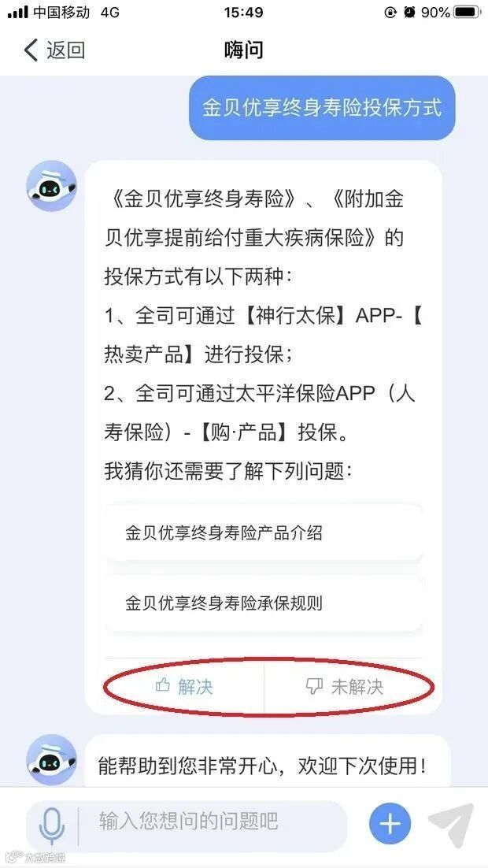Tap the back chevron arrow
This screenshot has height=868, width=488.
coord(31,50)
